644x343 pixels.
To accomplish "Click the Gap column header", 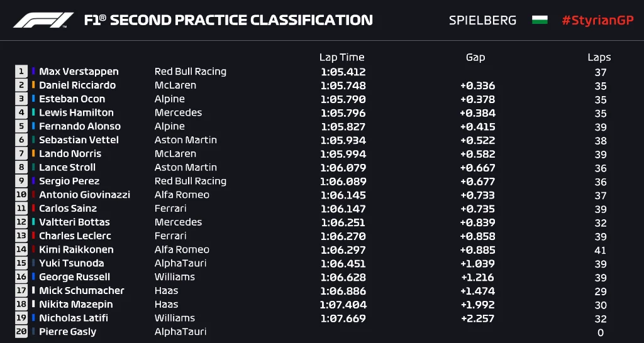I will 475,57.
